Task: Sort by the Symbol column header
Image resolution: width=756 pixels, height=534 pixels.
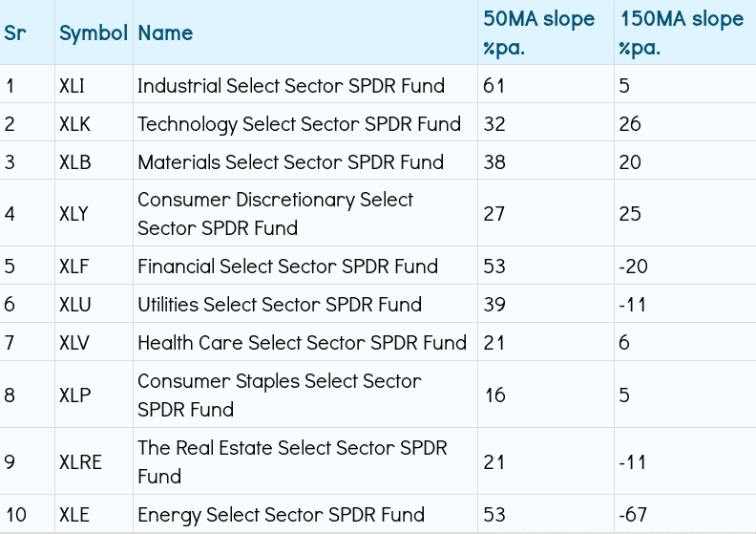Action: click(x=93, y=33)
